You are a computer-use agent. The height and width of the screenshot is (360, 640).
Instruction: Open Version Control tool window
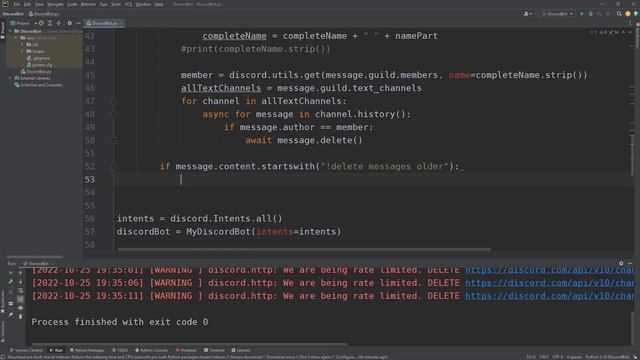[26, 350]
